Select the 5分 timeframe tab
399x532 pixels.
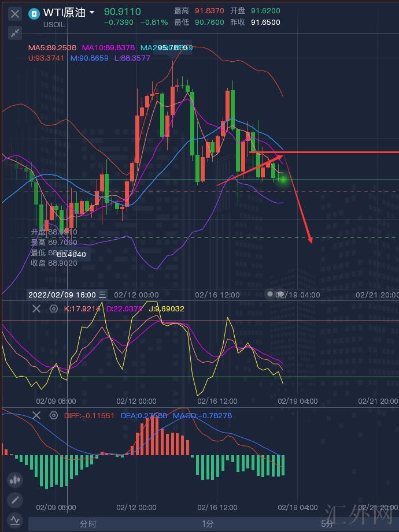pos(327,524)
